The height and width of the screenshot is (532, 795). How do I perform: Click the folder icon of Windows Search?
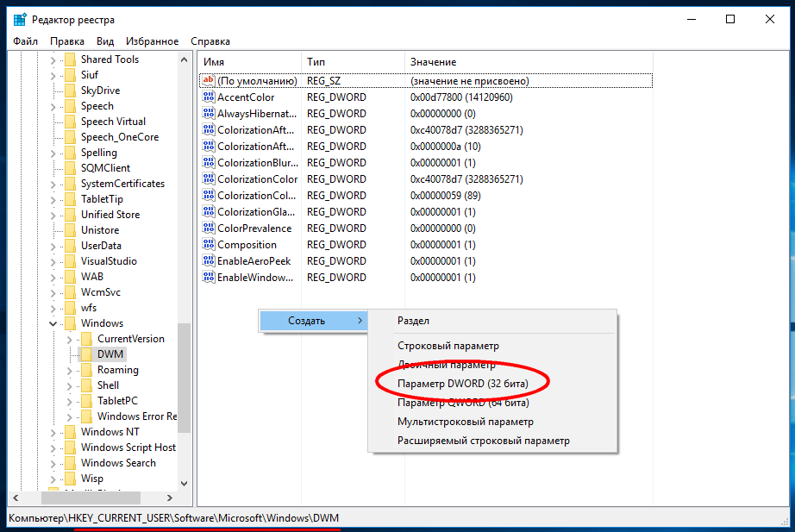[71, 462]
